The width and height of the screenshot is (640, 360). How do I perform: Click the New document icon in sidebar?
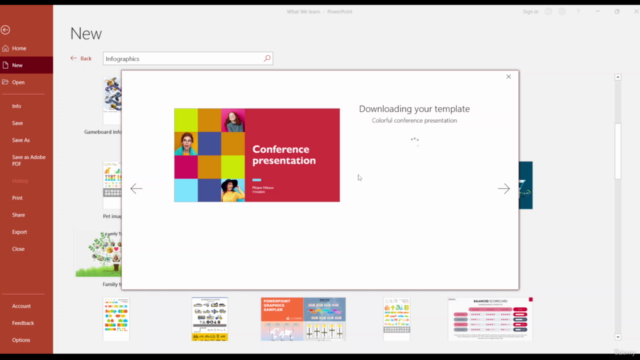click(5, 65)
